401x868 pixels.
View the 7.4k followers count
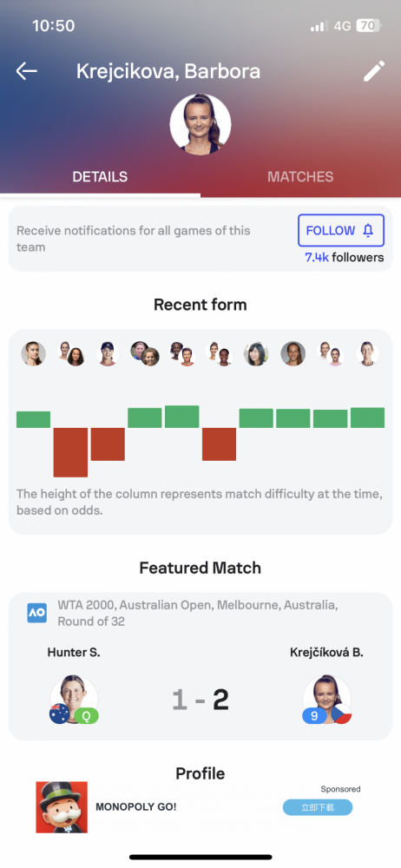click(344, 258)
